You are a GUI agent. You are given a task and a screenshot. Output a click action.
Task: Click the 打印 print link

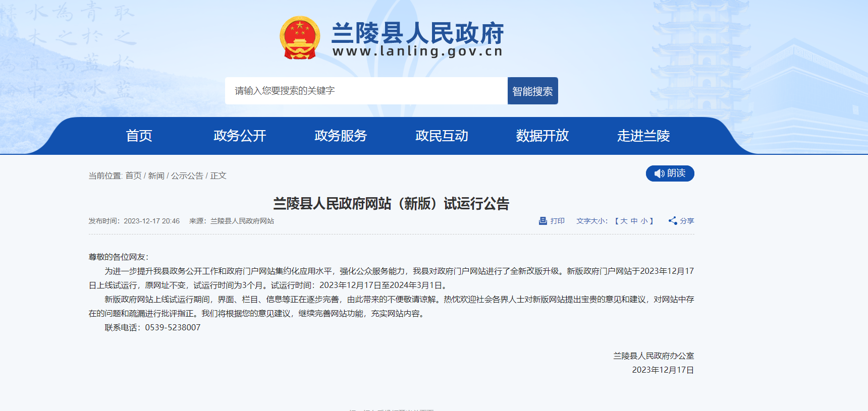click(x=558, y=221)
